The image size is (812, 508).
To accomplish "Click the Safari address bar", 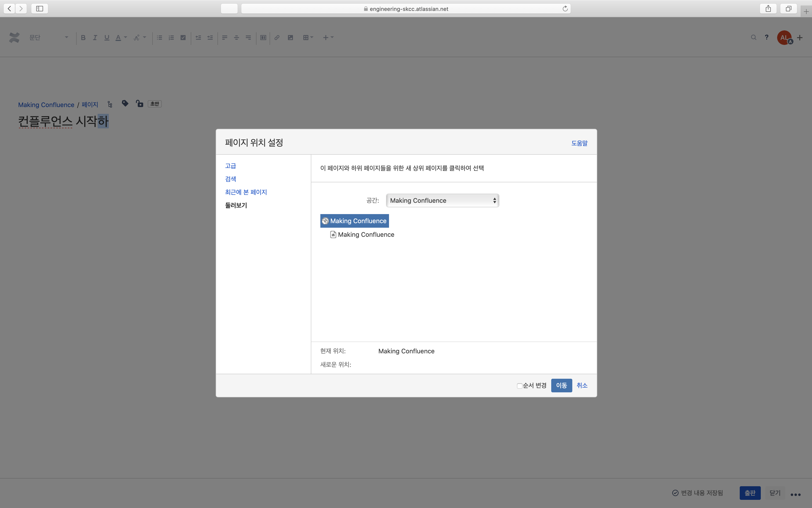I will [x=406, y=9].
